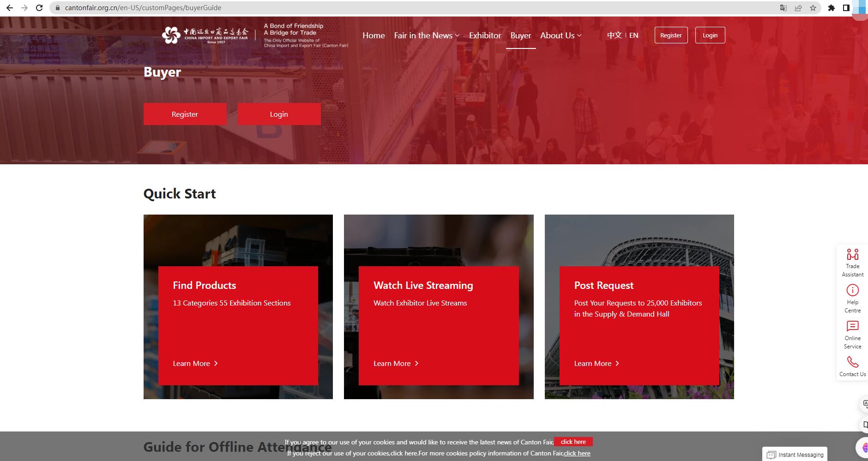The height and width of the screenshot is (461, 868).
Task: Click the translate icon in the address bar
Action: click(x=784, y=7)
